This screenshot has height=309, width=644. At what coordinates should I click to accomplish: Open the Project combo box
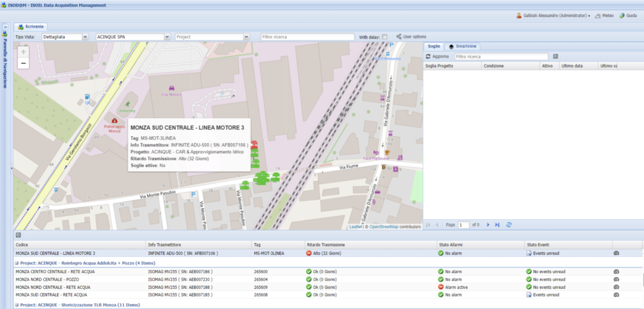[x=247, y=37]
